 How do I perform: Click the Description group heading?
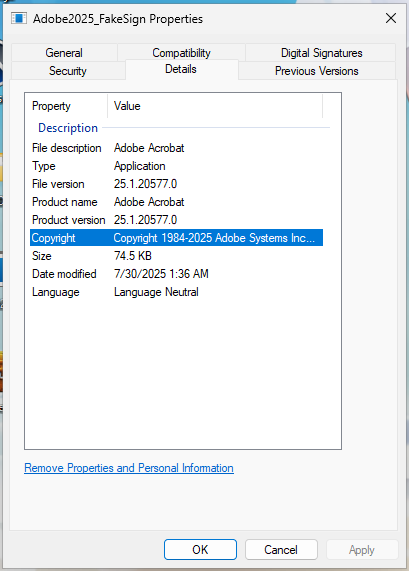[x=68, y=128]
